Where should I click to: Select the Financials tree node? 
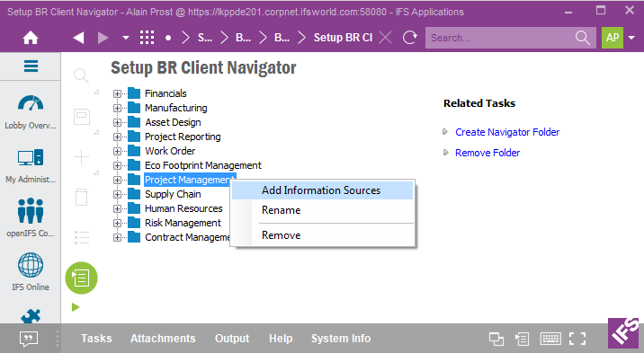click(165, 93)
